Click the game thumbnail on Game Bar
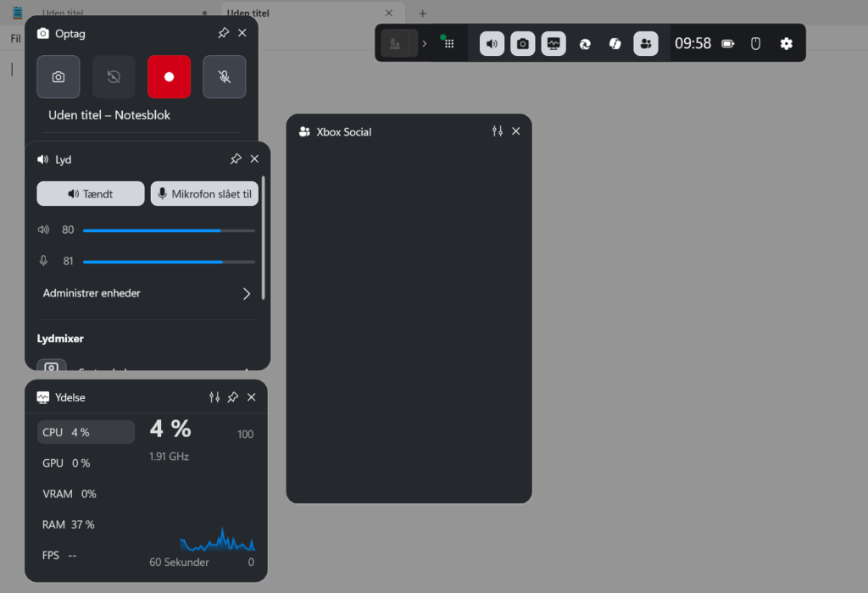This screenshot has width=868, height=593. tap(396, 43)
